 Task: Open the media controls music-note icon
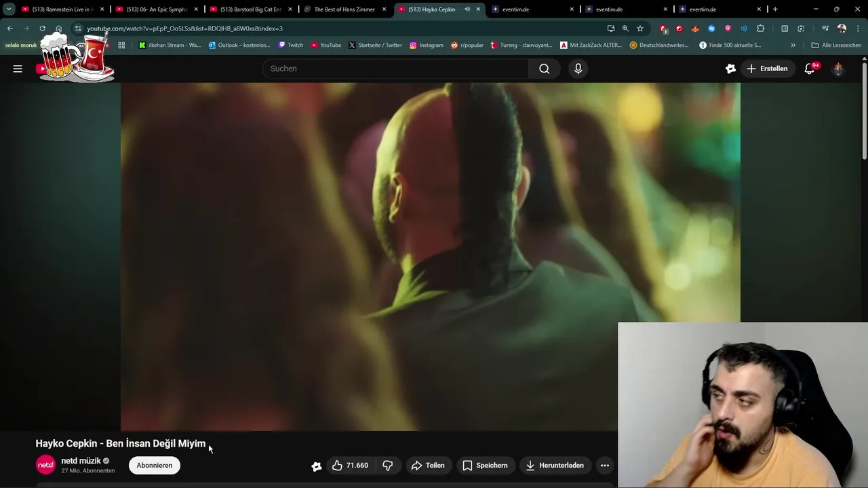click(825, 28)
